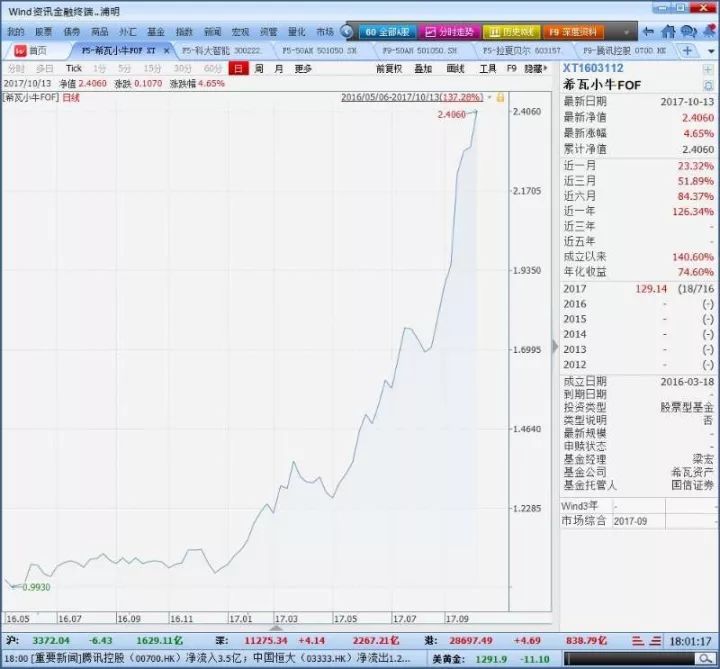The image size is (720, 669).
Task: Click the plus icon next to XT1603112
Action: pos(708,68)
